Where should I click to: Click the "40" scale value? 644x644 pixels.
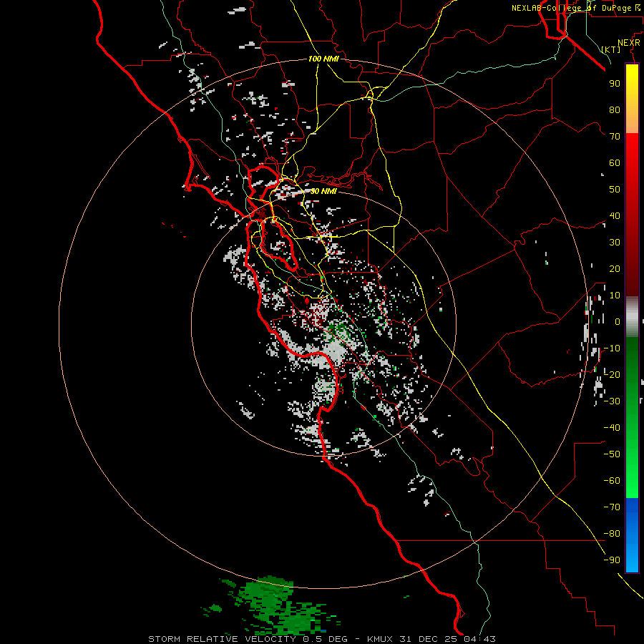click(615, 215)
